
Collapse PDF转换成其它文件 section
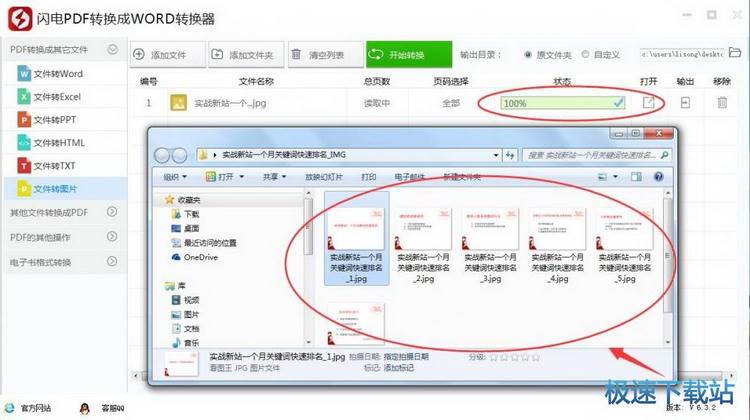click(112, 49)
